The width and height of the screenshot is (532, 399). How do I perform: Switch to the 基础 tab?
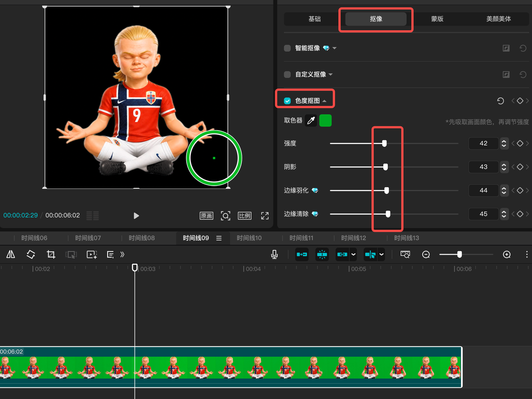point(315,19)
